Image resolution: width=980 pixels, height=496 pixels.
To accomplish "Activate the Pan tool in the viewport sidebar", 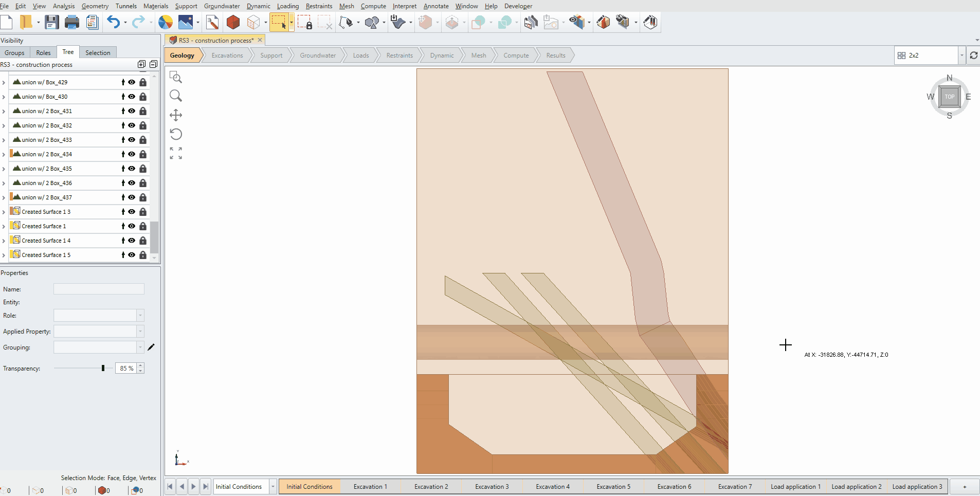I will click(x=176, y=115).
